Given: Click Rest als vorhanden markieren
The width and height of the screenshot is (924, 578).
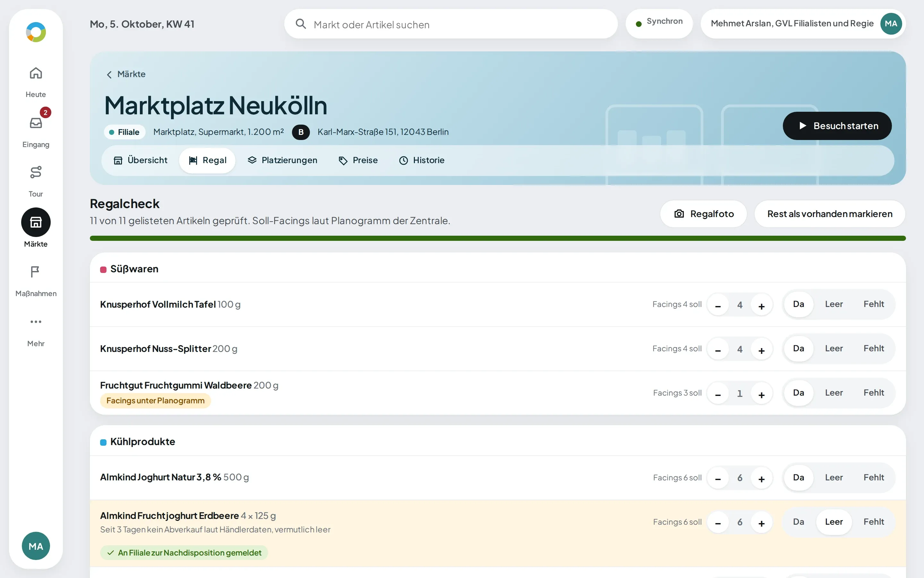Looking at the screenshot, I should [830, 214].
